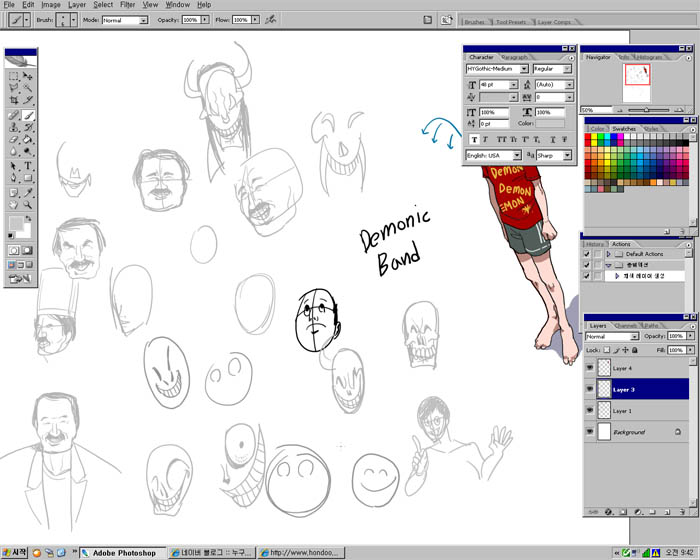Select the Lasso tool

pyautogui.click(x=14, y=88)
